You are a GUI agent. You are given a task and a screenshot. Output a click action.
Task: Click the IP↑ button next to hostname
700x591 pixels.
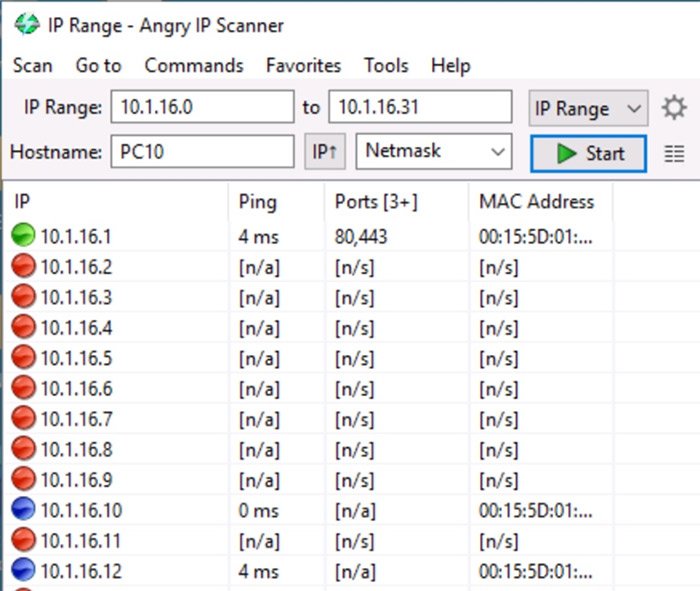pyautogui.click(x=324, y=153)
